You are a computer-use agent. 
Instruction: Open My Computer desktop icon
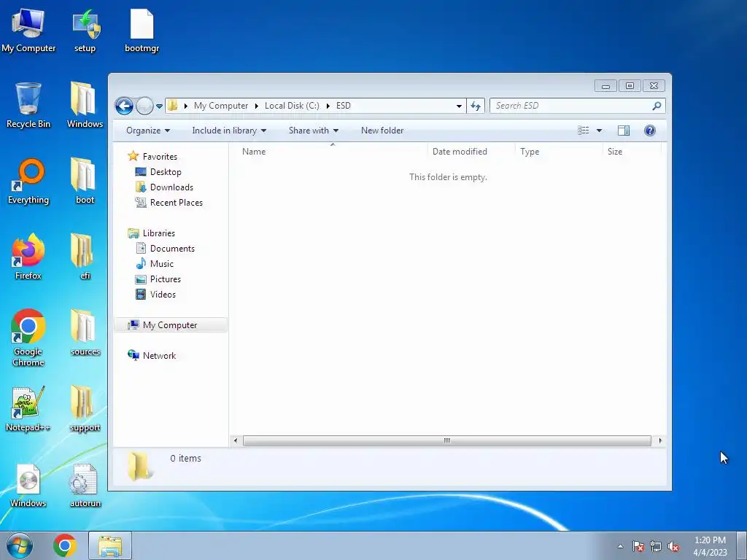click(28, 31)
